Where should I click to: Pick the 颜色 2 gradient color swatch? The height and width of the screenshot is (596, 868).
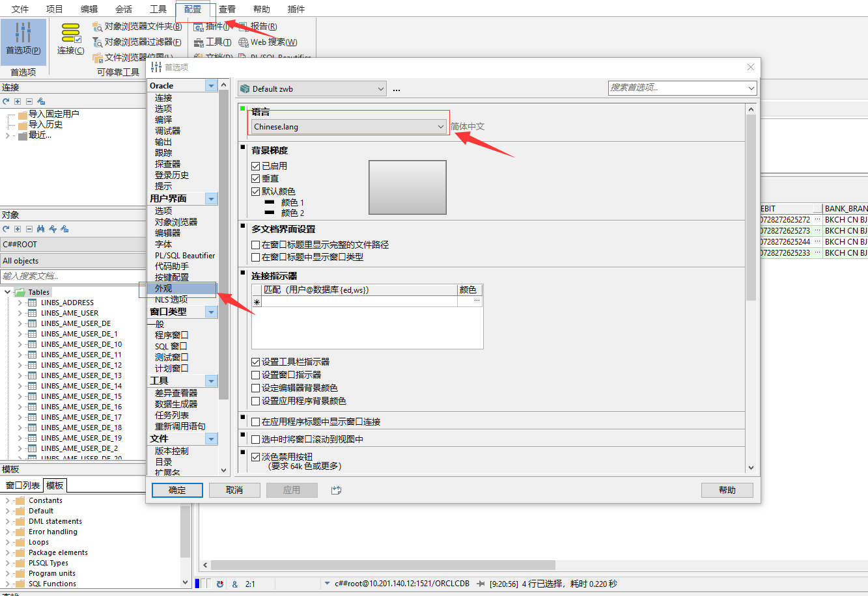click(270, 213)
